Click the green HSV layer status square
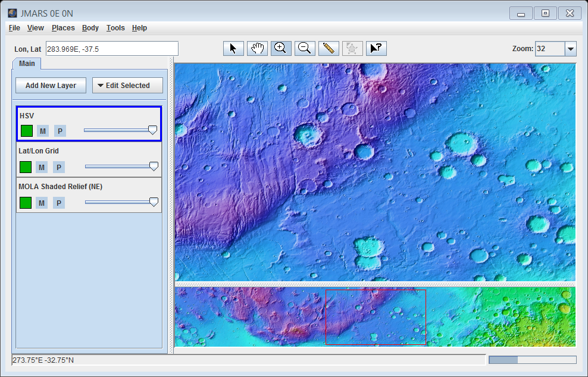 pyautogui.click(x=26, y=131)
